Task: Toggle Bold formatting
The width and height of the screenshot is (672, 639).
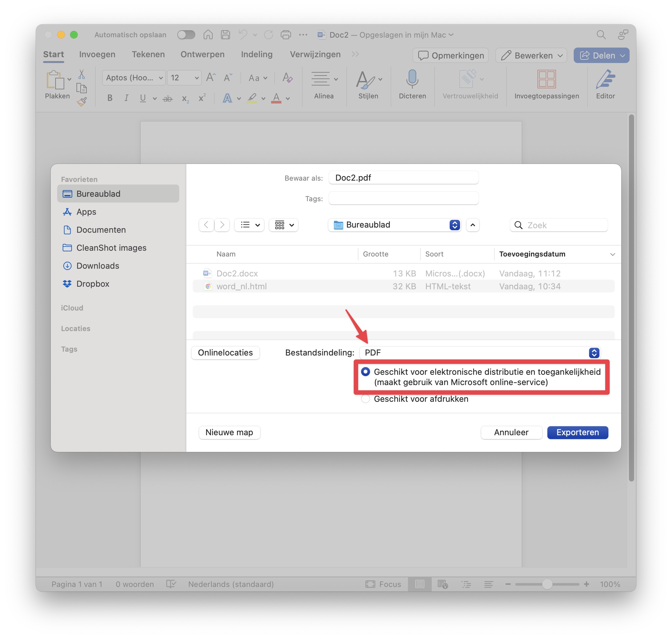Action: [110, 98]
